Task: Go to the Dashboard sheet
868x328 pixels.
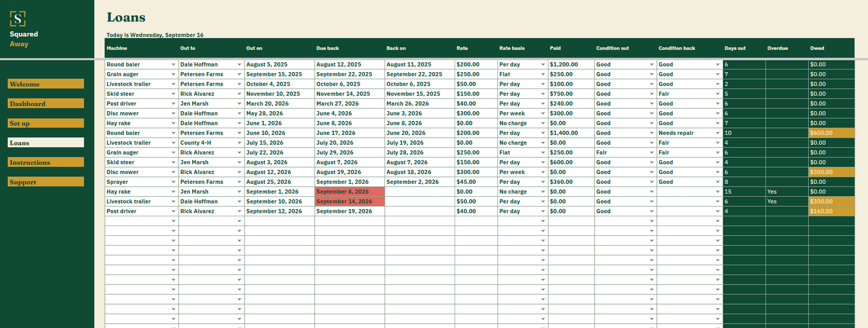Action: point(46,104)
